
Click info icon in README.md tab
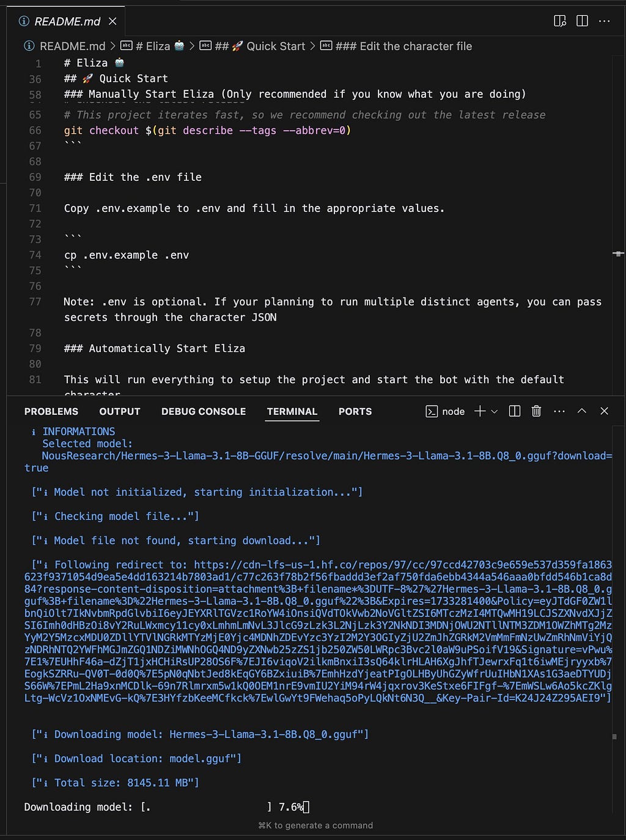click(x=24, y=21)
